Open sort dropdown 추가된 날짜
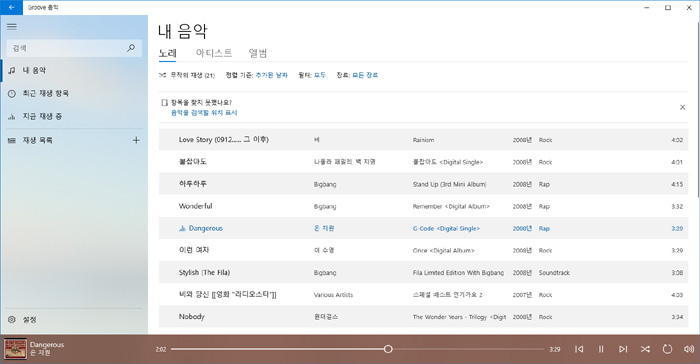 271,75
